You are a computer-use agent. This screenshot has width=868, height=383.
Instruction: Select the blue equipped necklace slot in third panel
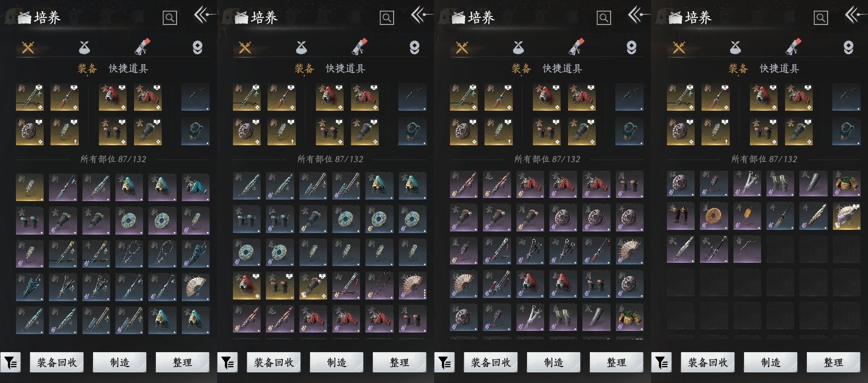629,131
